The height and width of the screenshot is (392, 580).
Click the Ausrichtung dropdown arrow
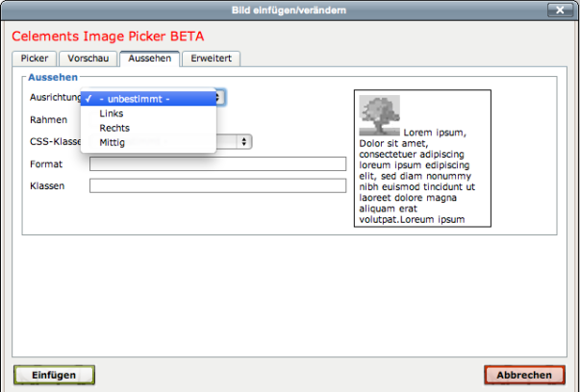point(220,97)
